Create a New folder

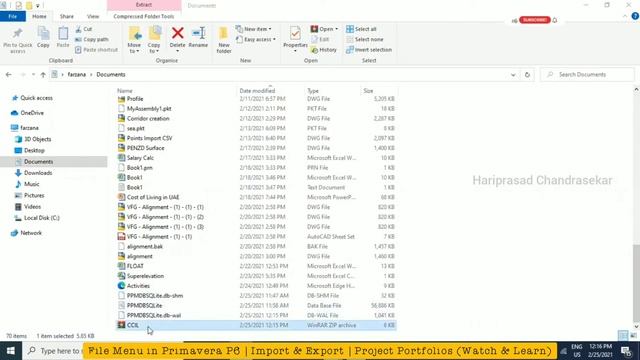coord(224,40)
